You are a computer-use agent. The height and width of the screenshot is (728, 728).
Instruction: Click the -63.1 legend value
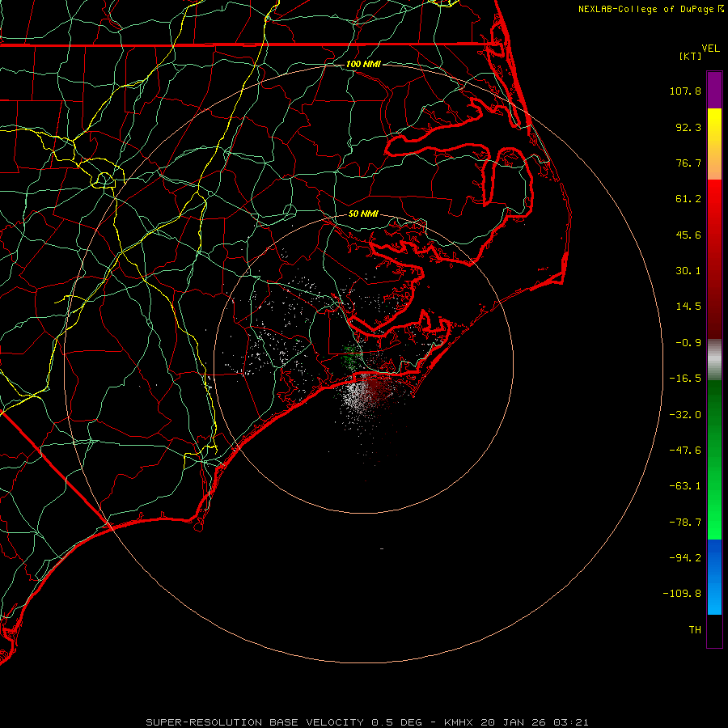coord(685,486)
